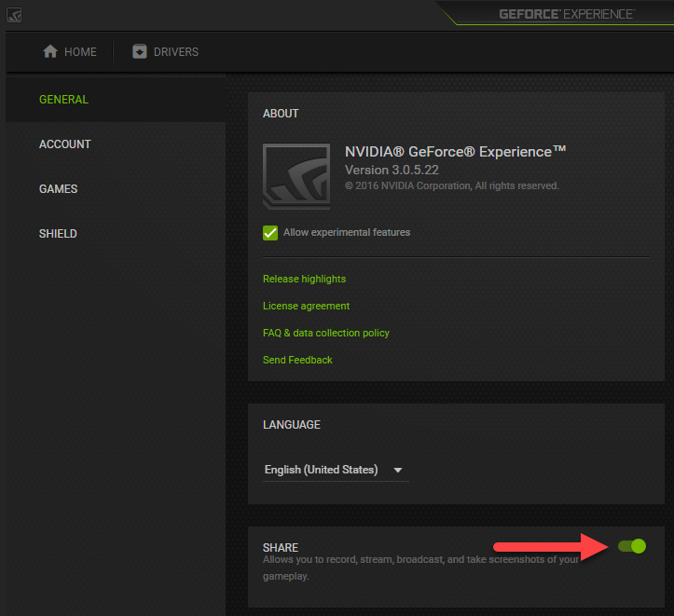This screenshot has height=616, width=674.
Task: Click the NVIDIA emblem in the About section
Action: (296, 175)
